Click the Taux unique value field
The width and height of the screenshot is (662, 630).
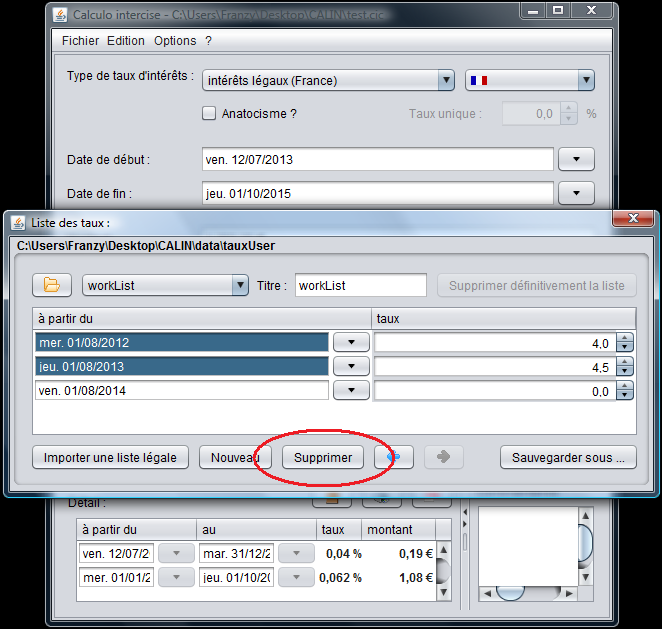(531, 114)
